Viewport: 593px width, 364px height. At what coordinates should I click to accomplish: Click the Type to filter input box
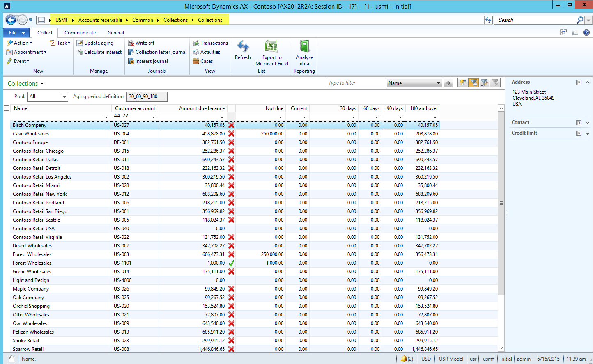pos(356,83)
